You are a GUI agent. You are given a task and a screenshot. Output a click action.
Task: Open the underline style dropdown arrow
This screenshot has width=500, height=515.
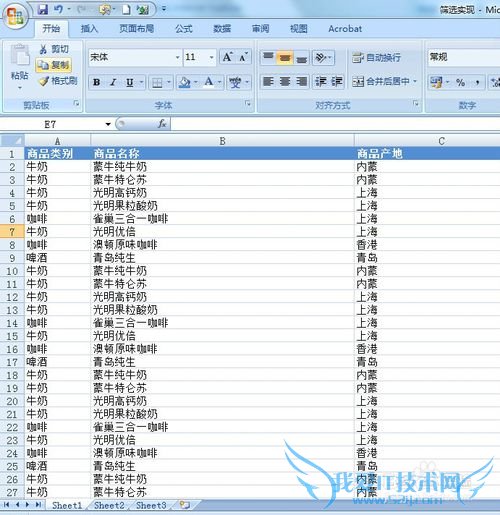click(142, 82)
